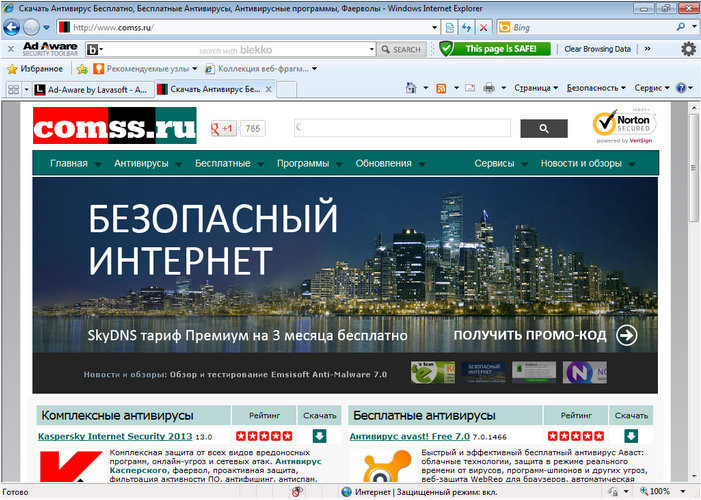This screenshot has height=500, width=701.
Task: Select the green eScan banner thumbnail
Action: (433, 373)
